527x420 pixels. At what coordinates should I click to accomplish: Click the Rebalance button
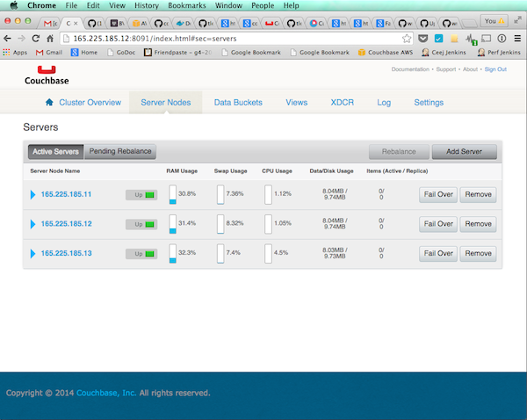[399, 152]
